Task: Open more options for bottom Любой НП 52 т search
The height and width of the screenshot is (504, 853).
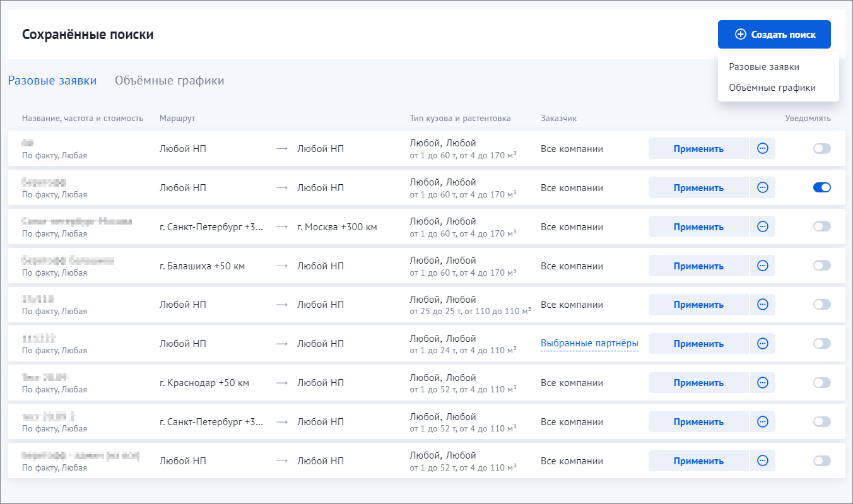Action: tap(763, 461)
